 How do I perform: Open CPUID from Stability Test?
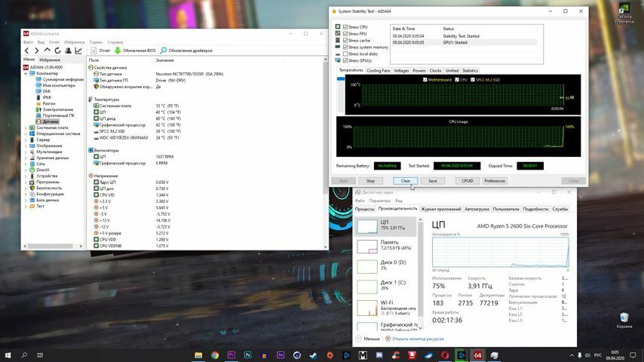pyautogui.click(x=468, y=181)
